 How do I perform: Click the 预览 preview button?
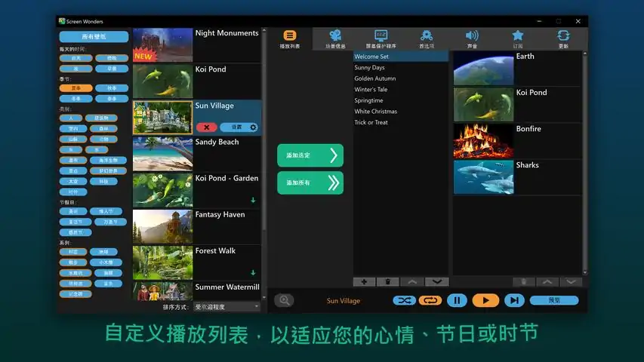coord(554,300)
